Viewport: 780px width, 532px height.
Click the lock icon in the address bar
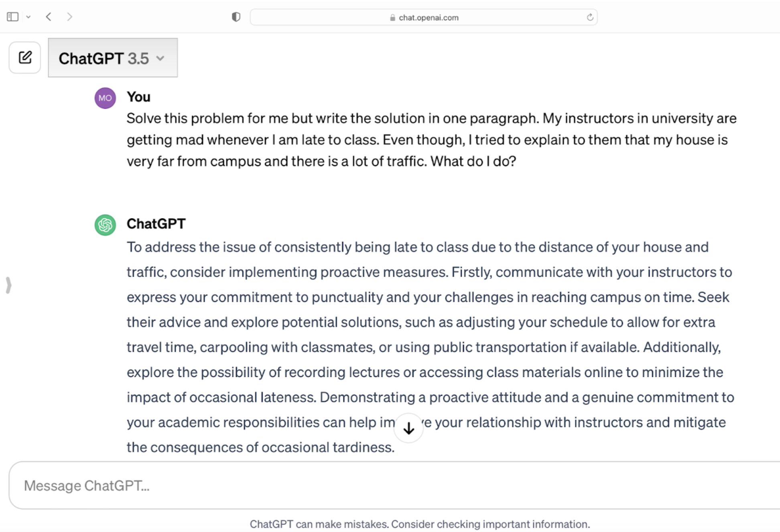392,18
